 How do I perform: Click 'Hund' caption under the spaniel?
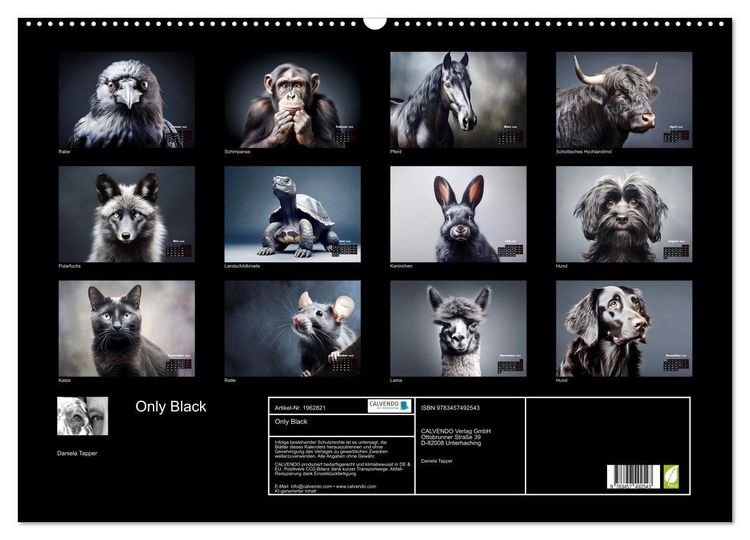tap(562, 380)
